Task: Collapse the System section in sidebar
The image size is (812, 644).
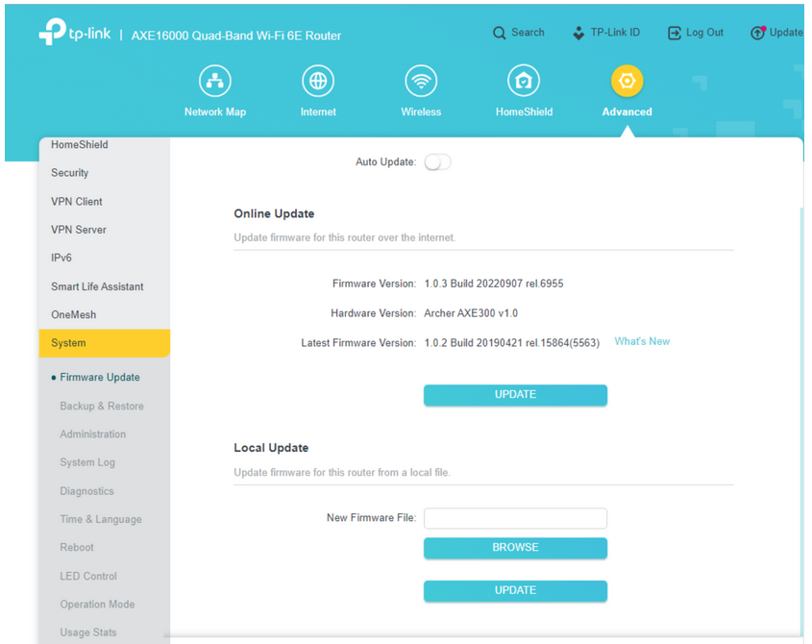Action: [x=105, y=343]
